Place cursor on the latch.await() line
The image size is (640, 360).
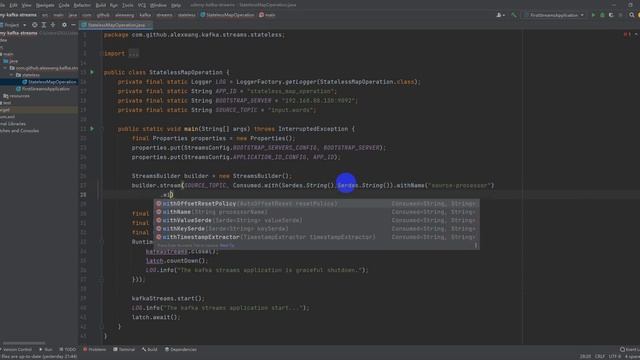[x=156, y=317]
